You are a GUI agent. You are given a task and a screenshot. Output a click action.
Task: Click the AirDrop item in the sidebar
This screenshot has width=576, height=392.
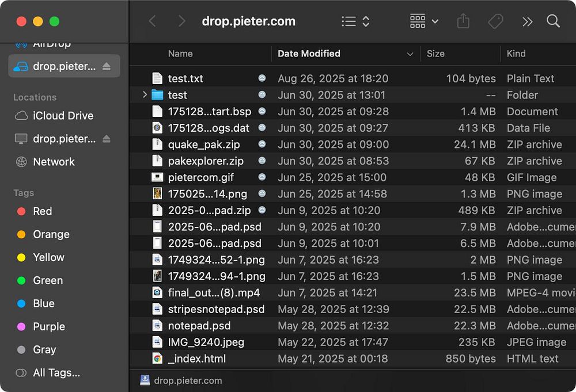click(x=43, y=45)
